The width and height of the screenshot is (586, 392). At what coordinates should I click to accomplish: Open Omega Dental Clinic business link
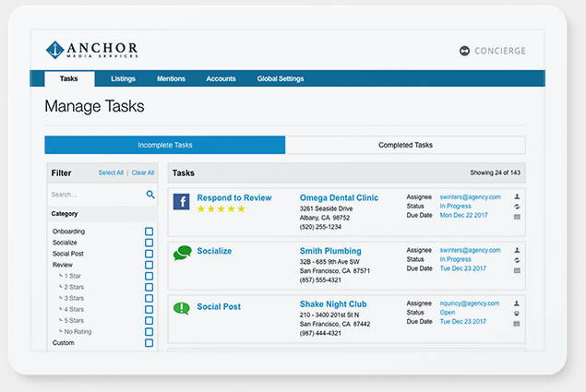coord(339,197)
